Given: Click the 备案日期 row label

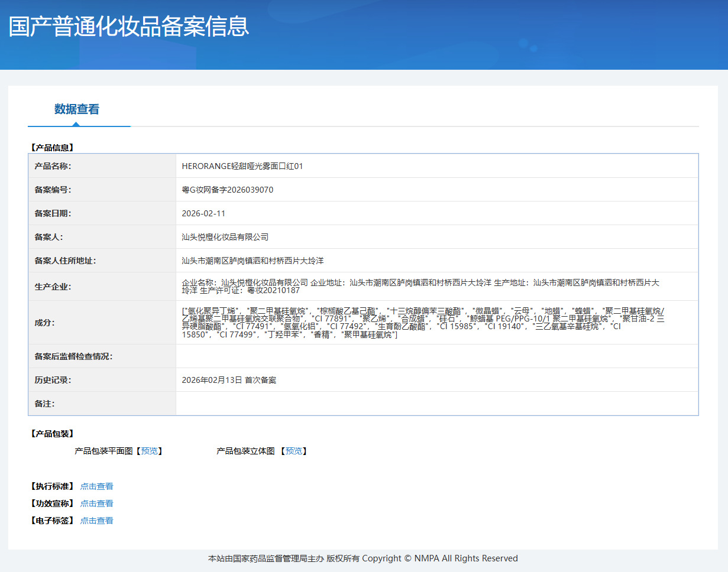Looking at the screenshot, I should pyautogui.click(x=53, y=213).
